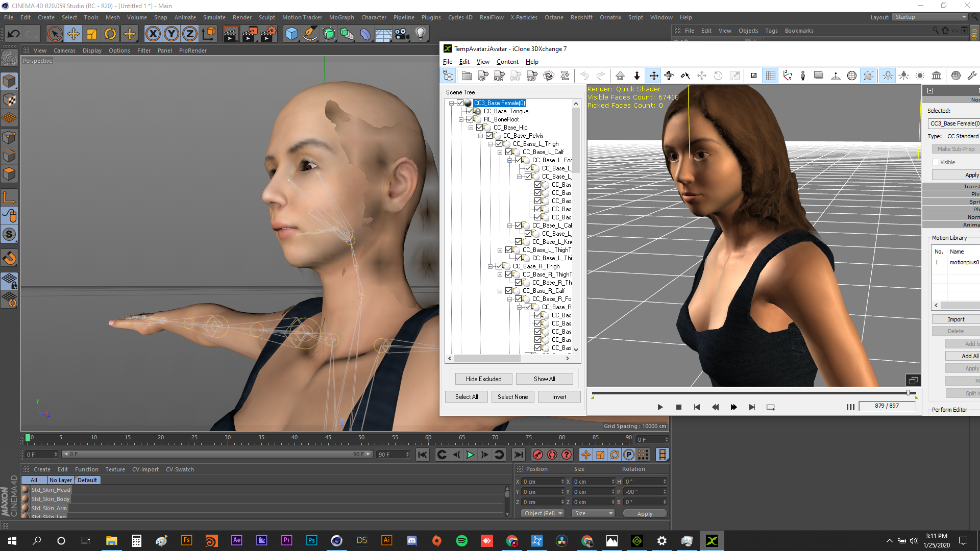Click the Undo arrow in Cinema 4D
This screenshot has width=980, height=551.
[14, 34]
